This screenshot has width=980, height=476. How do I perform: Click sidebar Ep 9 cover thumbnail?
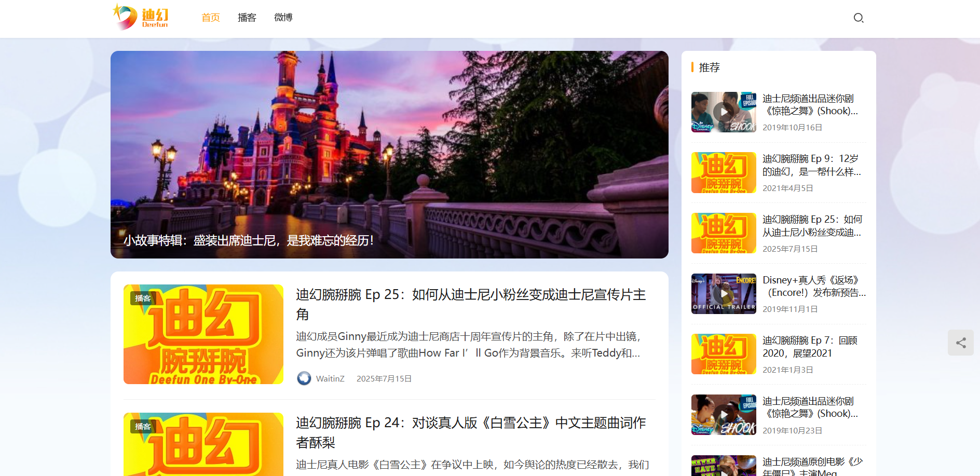tap(724, 172)
